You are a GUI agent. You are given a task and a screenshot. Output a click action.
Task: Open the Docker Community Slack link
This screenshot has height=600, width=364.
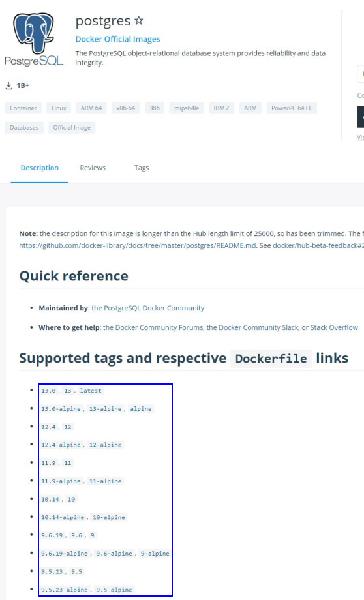252,327
